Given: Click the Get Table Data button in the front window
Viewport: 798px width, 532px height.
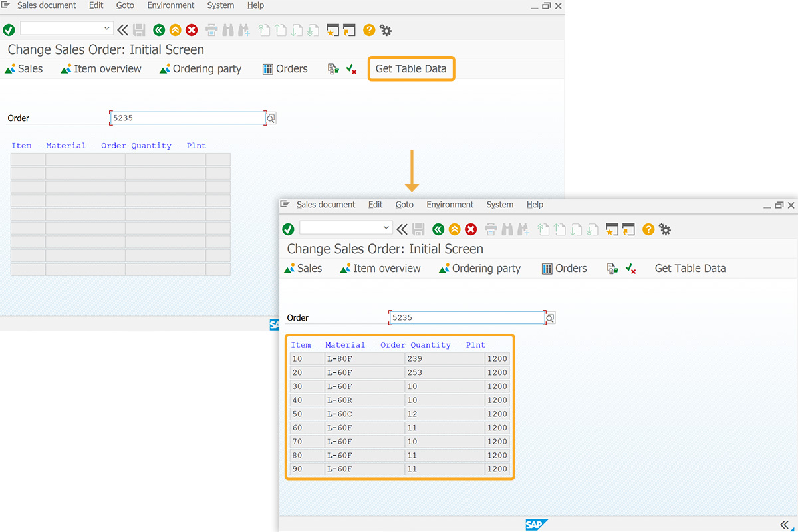Looking at the screenshot, I should click(690, 269).
